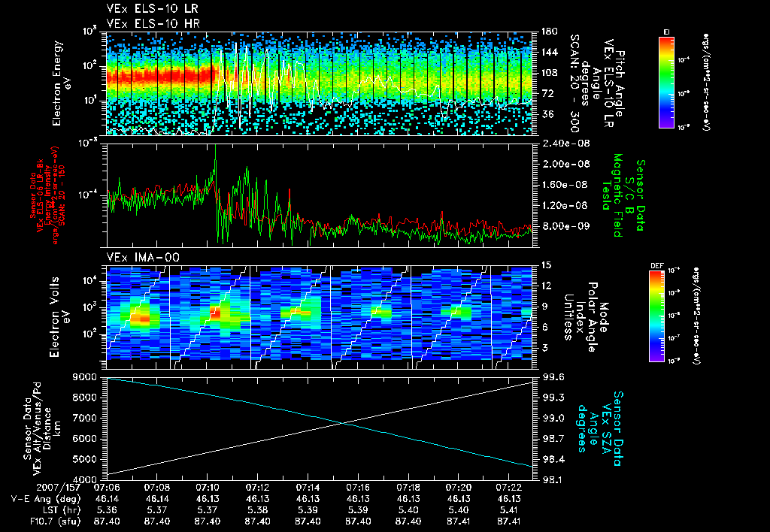Click the V-E angle 46.14 under 07:06
The height and width of the screenshot is (532, 770).
[x=107, y=499]
